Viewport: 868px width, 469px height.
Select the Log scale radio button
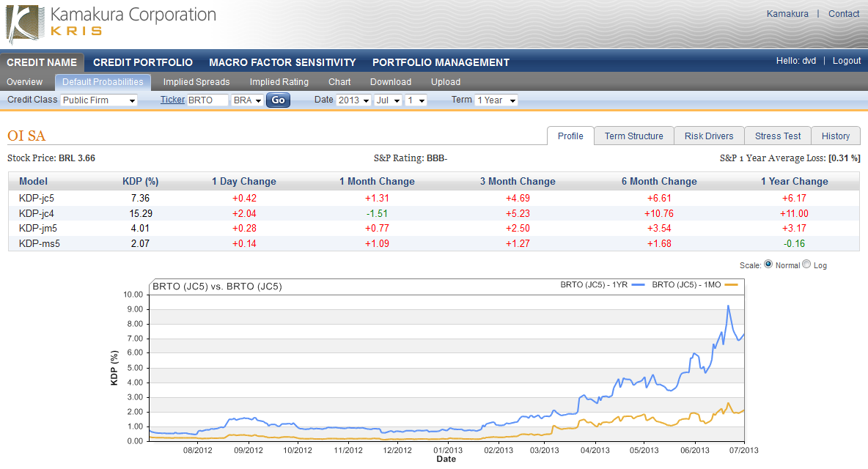806,265
